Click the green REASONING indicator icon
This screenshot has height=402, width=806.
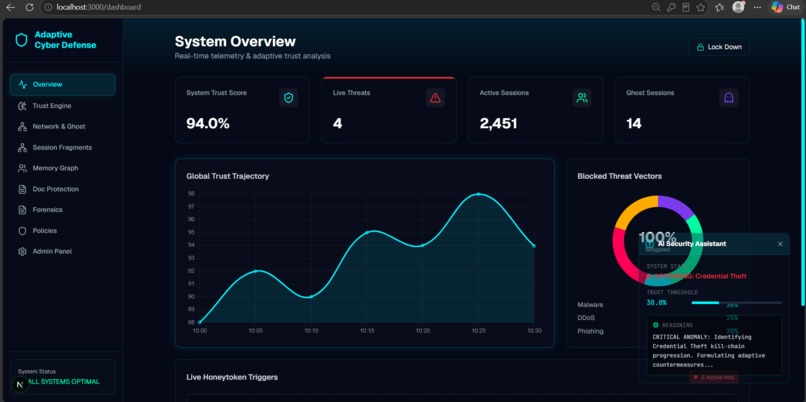pos(655,325)
